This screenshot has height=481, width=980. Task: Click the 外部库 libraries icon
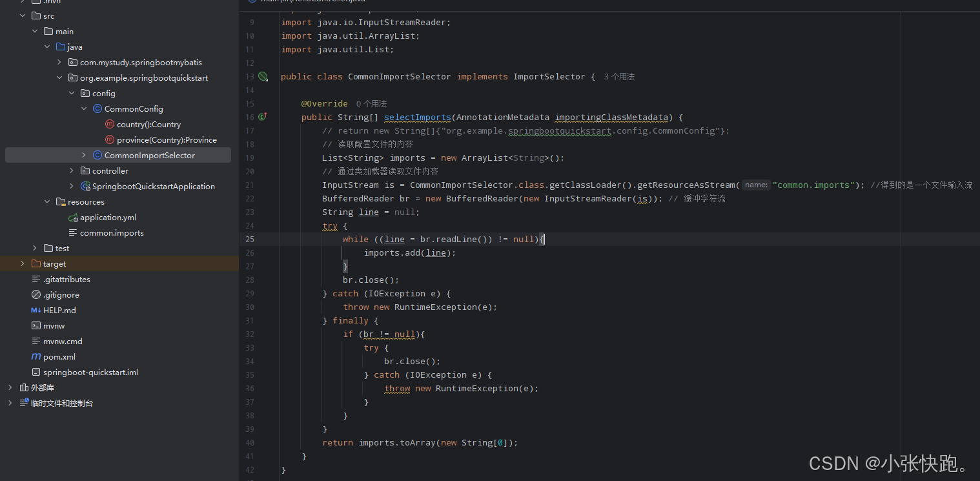[x=24, y=388]
